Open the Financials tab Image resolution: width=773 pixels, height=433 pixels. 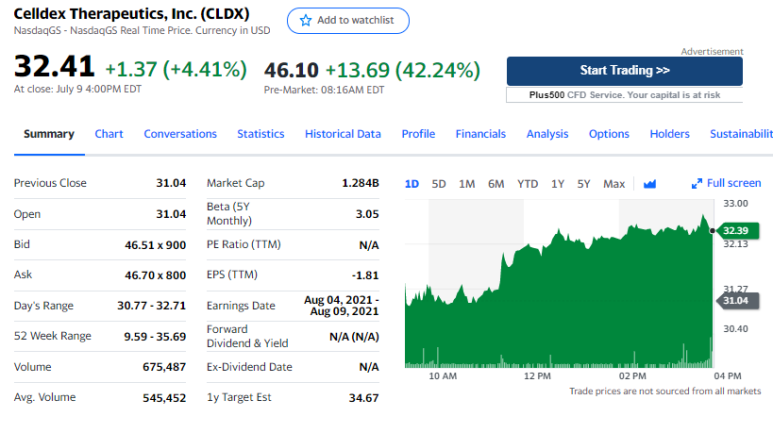tap(481, 134)
